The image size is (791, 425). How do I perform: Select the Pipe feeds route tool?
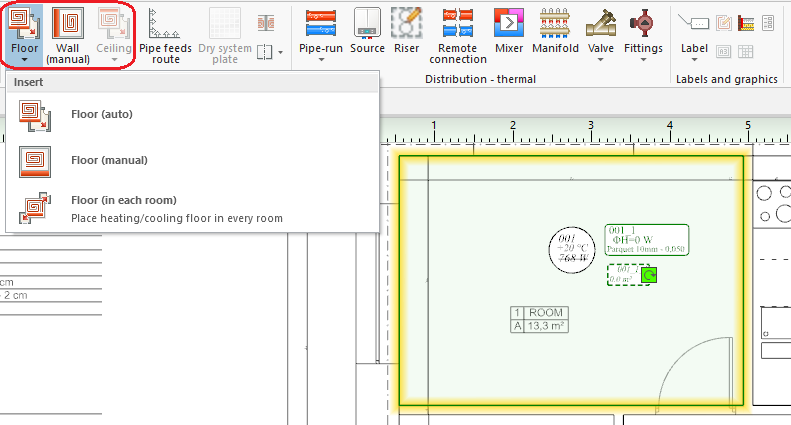[x=165, y=33]
